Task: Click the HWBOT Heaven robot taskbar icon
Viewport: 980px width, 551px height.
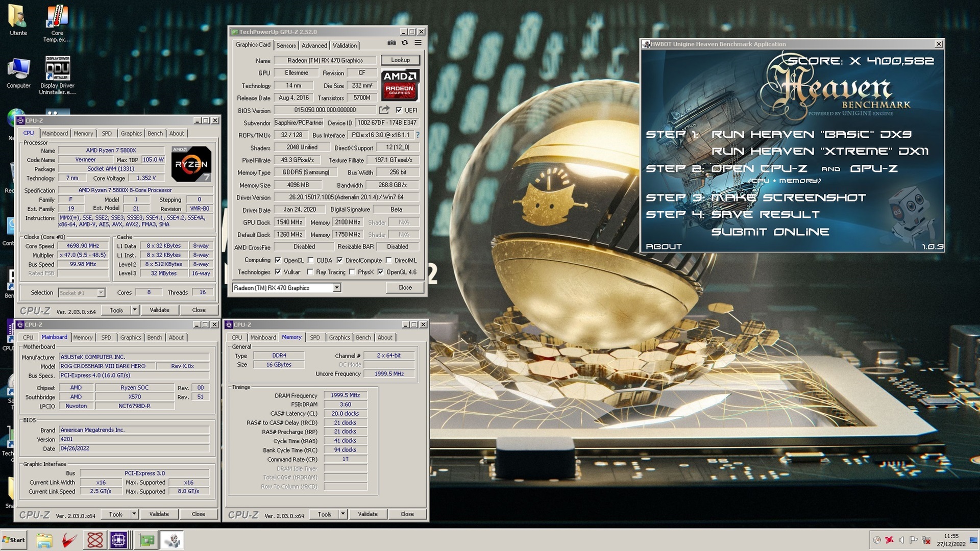Action: (172, 540)
